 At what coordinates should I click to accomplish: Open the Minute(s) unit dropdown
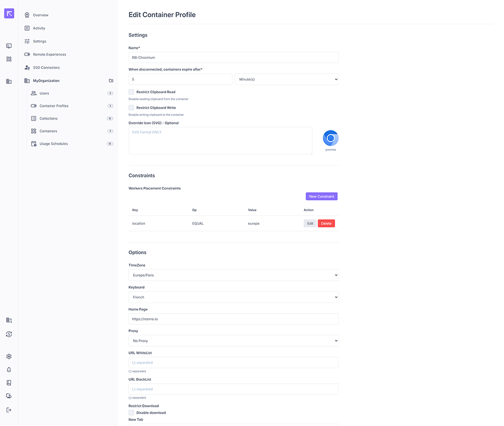point(286,79)
